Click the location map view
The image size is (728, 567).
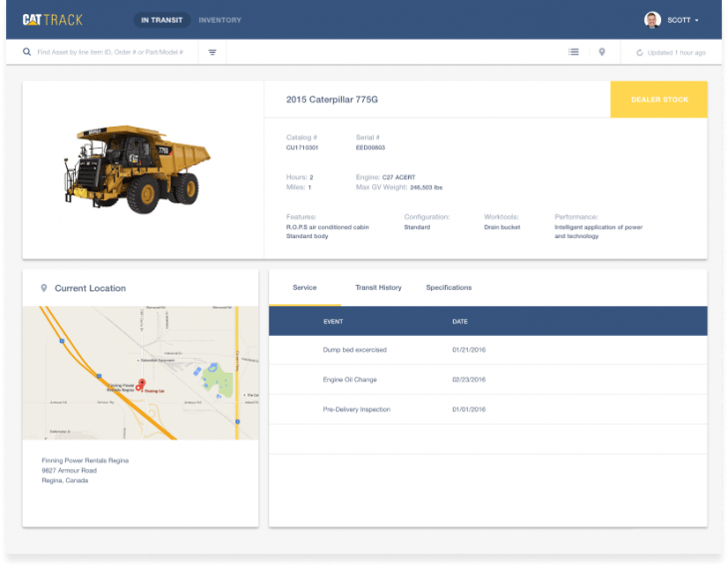click(141, 373)
